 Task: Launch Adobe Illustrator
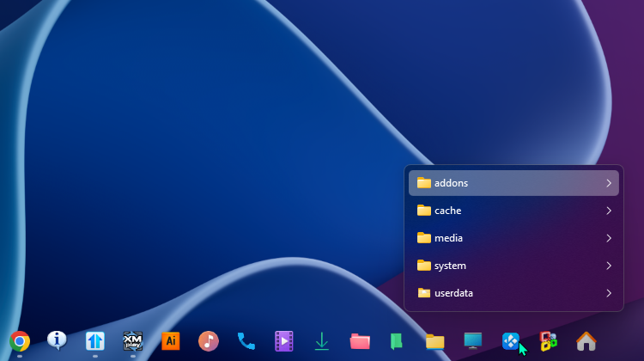tap(171, 341)
